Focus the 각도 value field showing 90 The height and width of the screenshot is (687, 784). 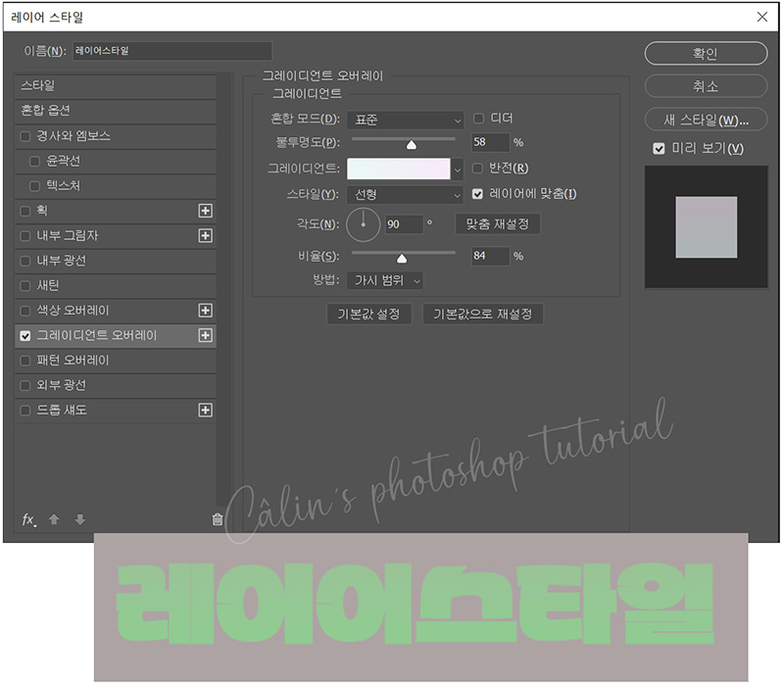tap(404, 224)
